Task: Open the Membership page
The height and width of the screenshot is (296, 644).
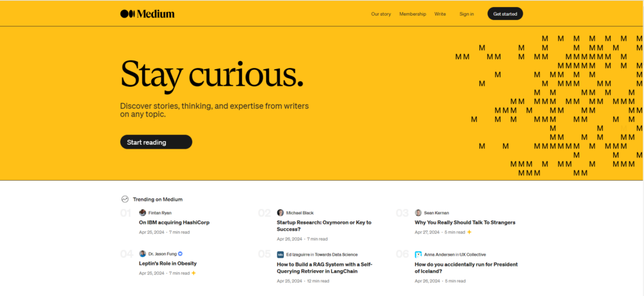Action: [x=413, y=14]
